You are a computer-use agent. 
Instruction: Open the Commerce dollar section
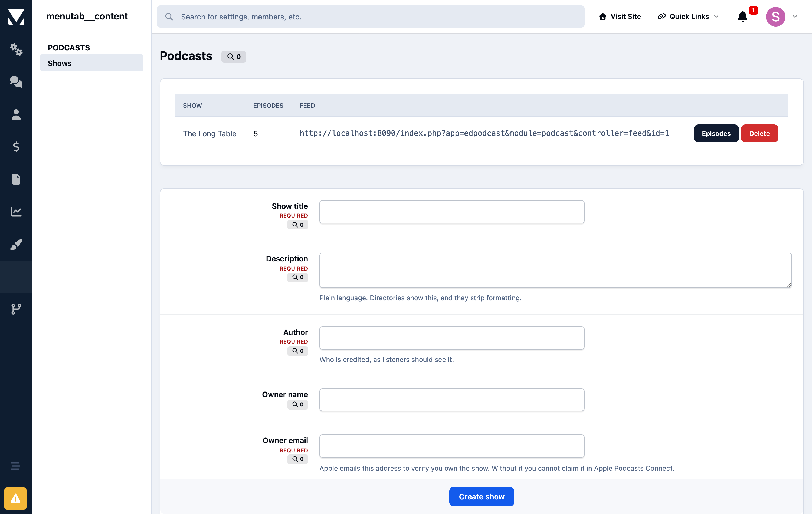16,147
